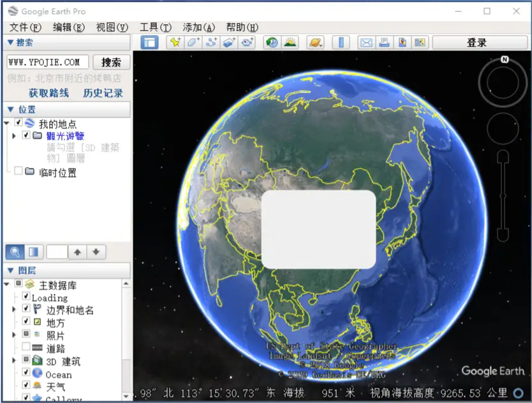Open the 编辑(E) menu
Screen dimensions: 532x403
coord(68,27)
